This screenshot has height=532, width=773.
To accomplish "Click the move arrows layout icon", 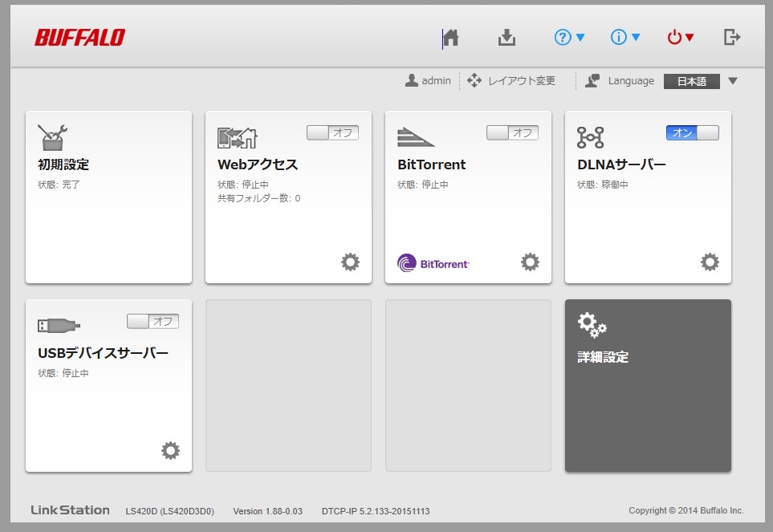I will [474, 80].
